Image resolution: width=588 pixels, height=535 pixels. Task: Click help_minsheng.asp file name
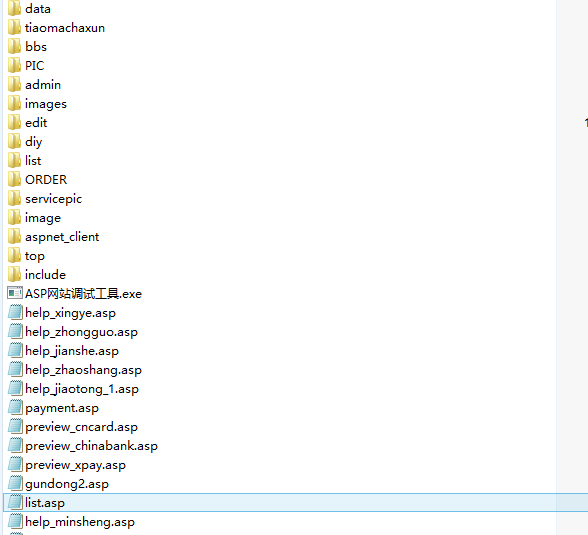click(x=80, y=522)
